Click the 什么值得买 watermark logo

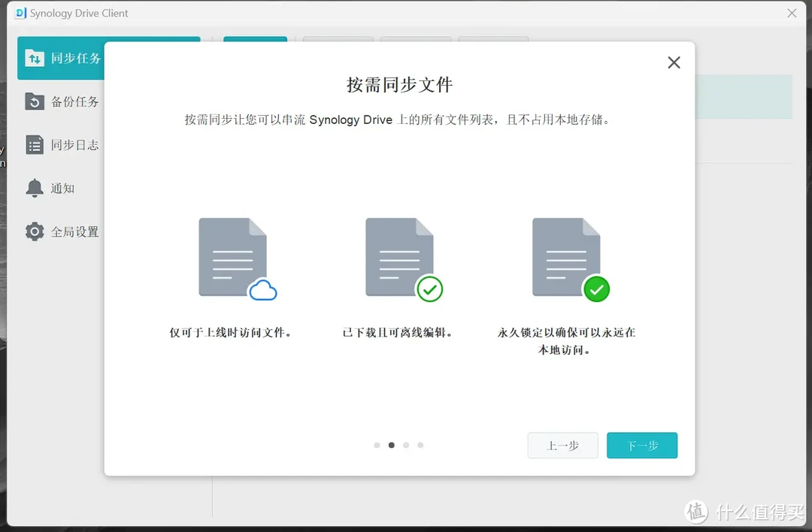point(695,512)
